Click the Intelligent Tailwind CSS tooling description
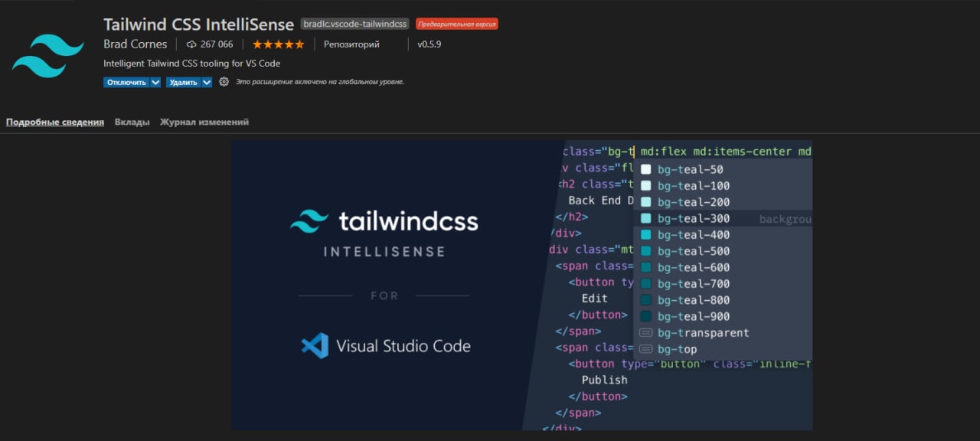Screen dimensions: 980x441 (191, 64)
